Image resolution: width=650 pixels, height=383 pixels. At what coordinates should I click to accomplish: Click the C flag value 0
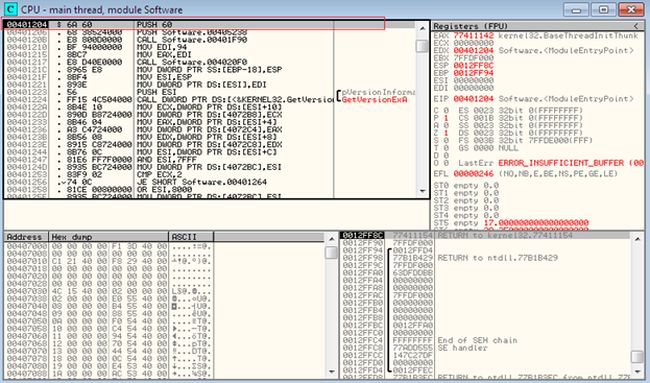(x=446, y=110)
